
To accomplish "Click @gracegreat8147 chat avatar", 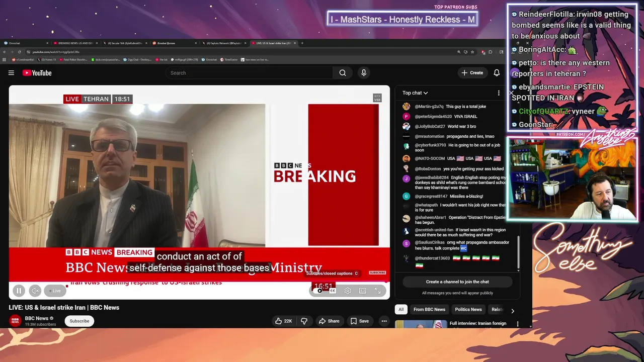I will 406,196.
